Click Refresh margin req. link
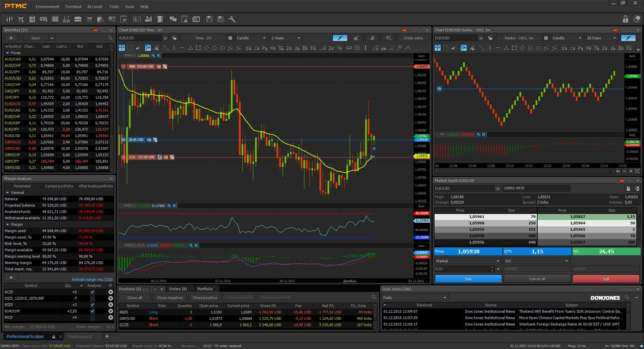This screenshot has height=349, width=644. pos(92,279)
